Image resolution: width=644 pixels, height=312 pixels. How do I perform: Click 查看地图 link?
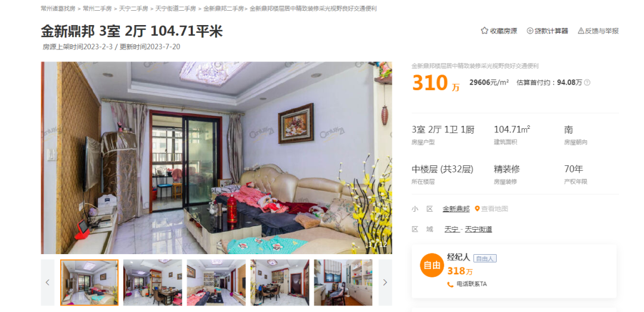pyautogui.click(x=494, y=209)
